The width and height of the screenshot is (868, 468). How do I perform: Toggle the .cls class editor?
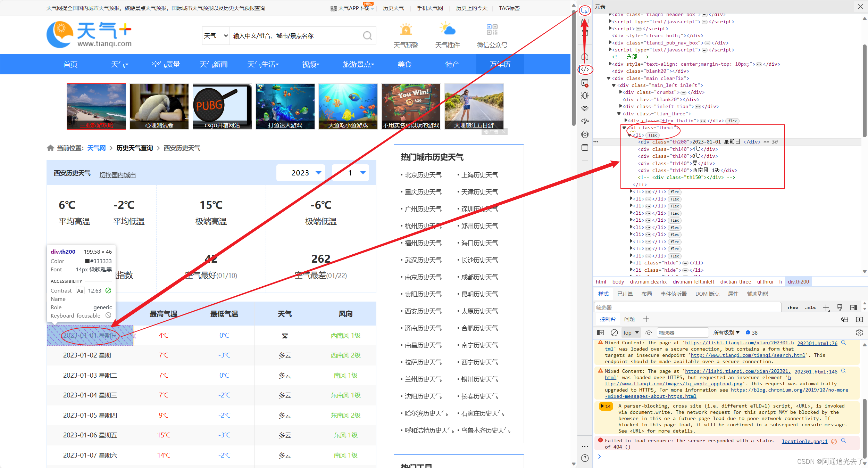click(x=810, y=307)
